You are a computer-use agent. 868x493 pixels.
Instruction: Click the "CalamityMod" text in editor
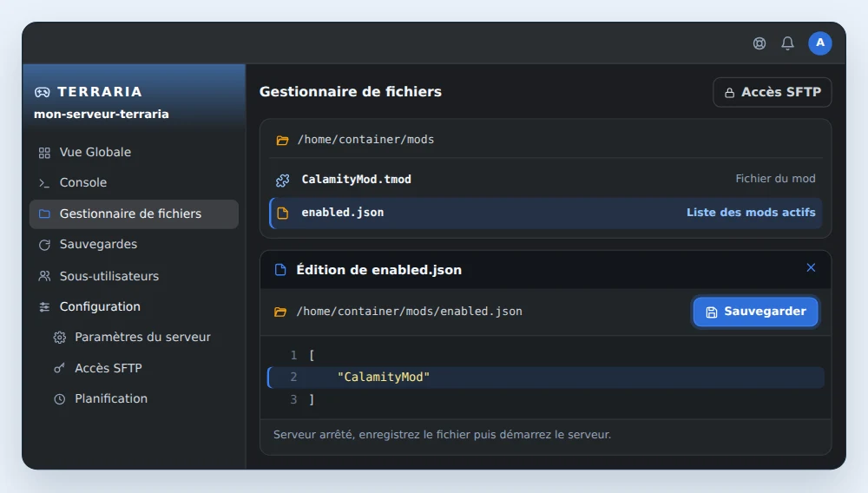coord(384,378)
